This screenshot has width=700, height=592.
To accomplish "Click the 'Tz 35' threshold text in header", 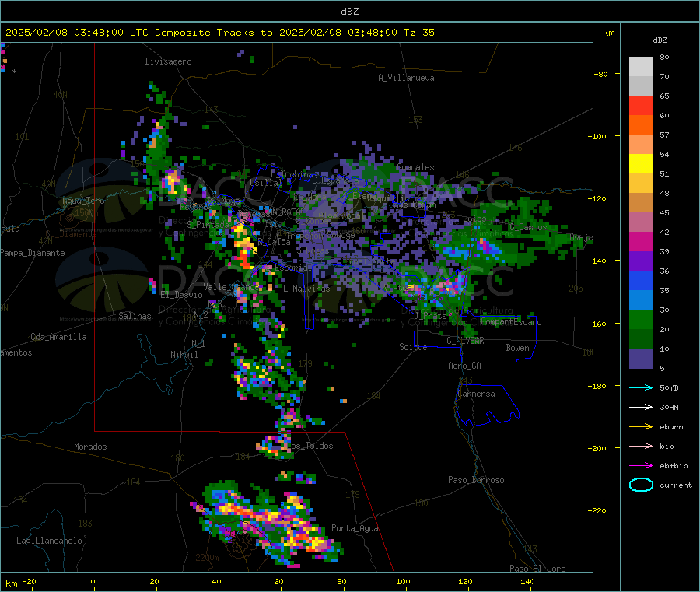I will [418, 33].
